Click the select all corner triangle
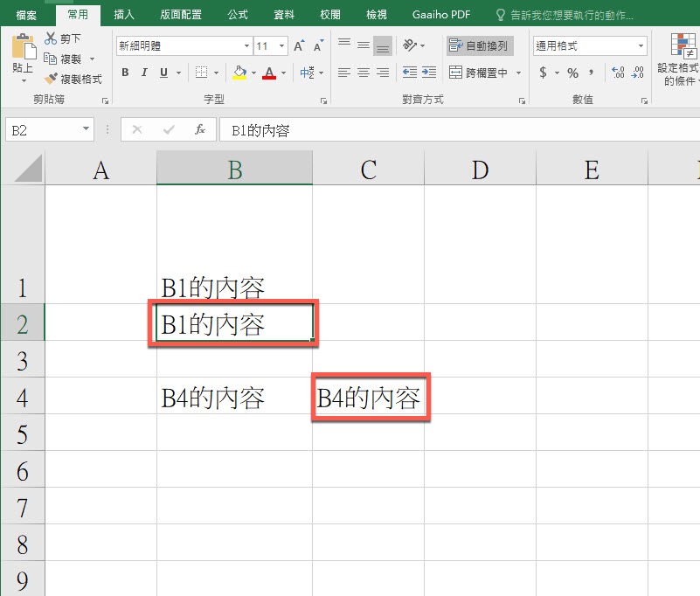Screen dimensions: 700x596 coord(29,169)
